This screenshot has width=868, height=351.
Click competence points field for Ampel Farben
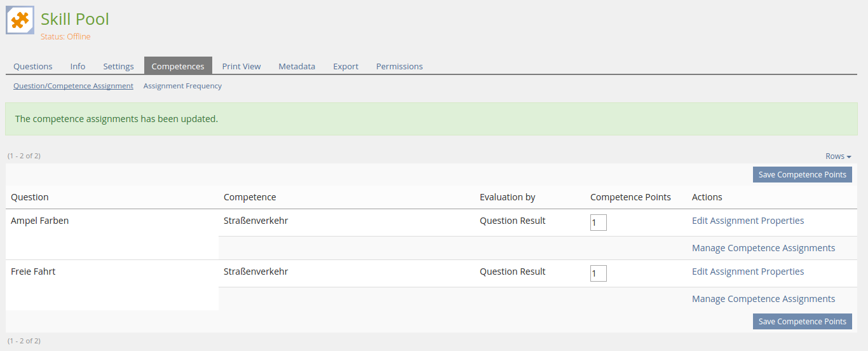(x=598, y=223)
